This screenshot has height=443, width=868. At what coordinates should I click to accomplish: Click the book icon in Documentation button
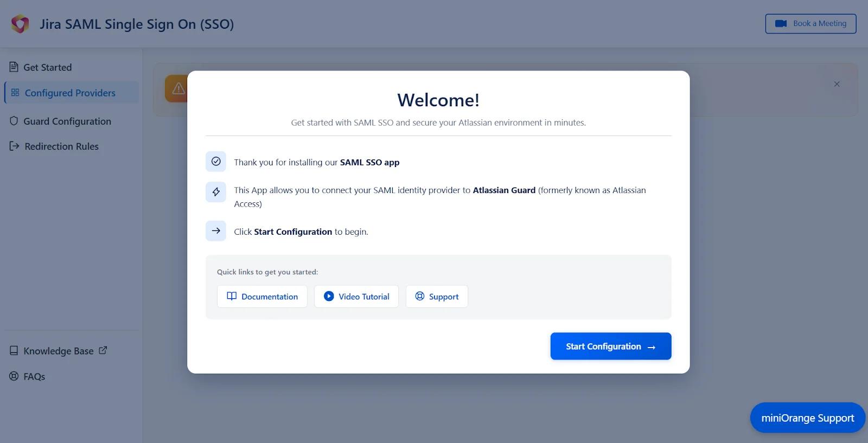pyautogui.click(x=232, y=296)
